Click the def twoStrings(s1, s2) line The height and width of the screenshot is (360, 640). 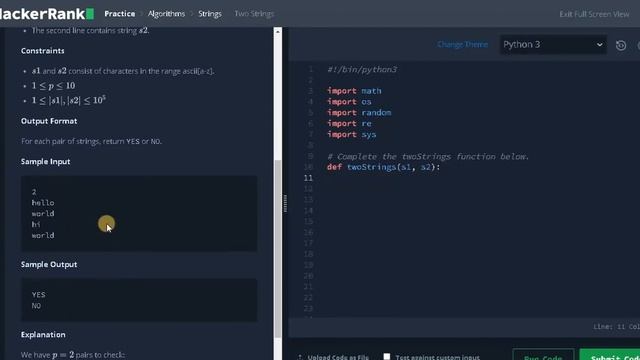coord(383,167)
